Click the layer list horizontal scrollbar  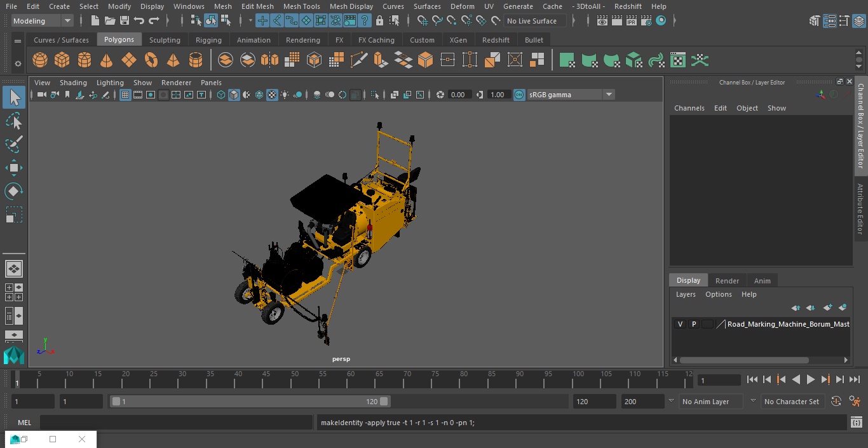pos(744,360)
